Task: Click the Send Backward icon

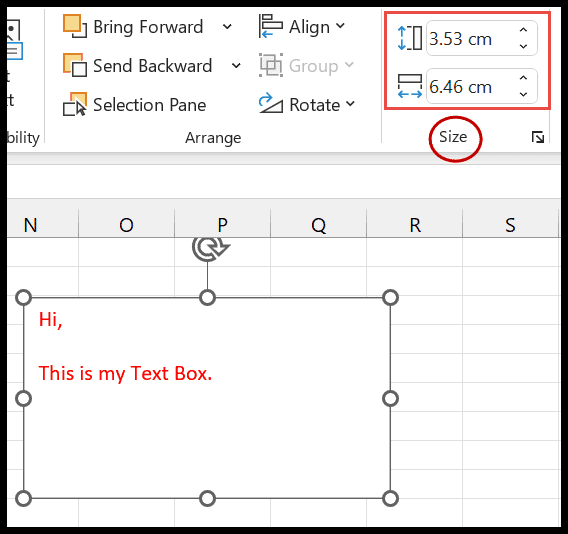Action: (75, 65)
